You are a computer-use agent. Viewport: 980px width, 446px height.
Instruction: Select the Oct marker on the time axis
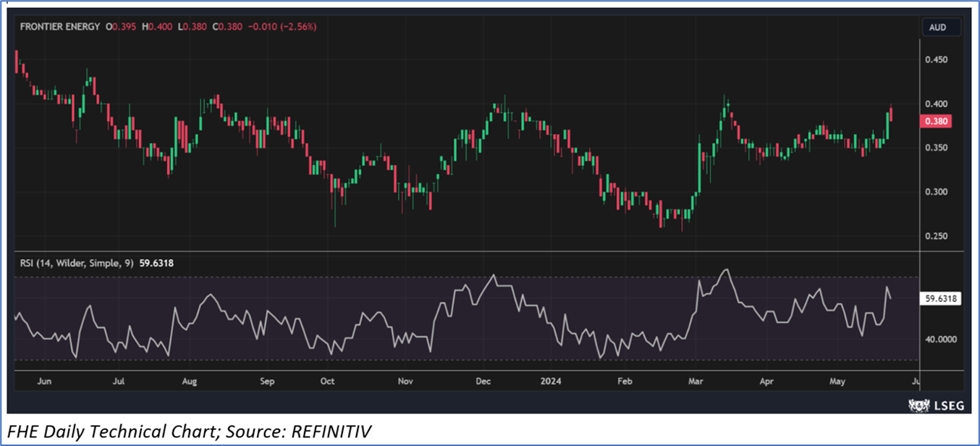click(327, 381)
